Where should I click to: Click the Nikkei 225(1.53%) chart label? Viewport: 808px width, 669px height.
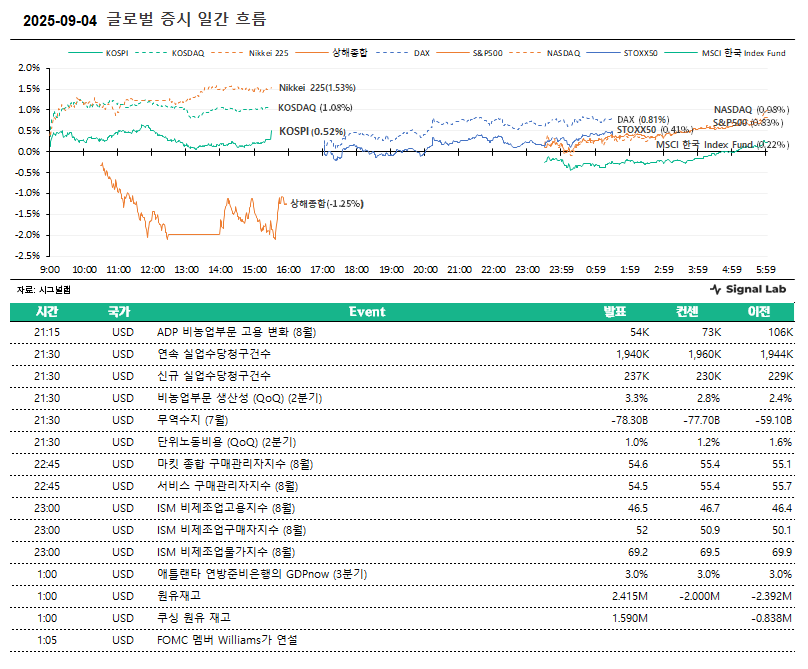click(x=317, y=88)
